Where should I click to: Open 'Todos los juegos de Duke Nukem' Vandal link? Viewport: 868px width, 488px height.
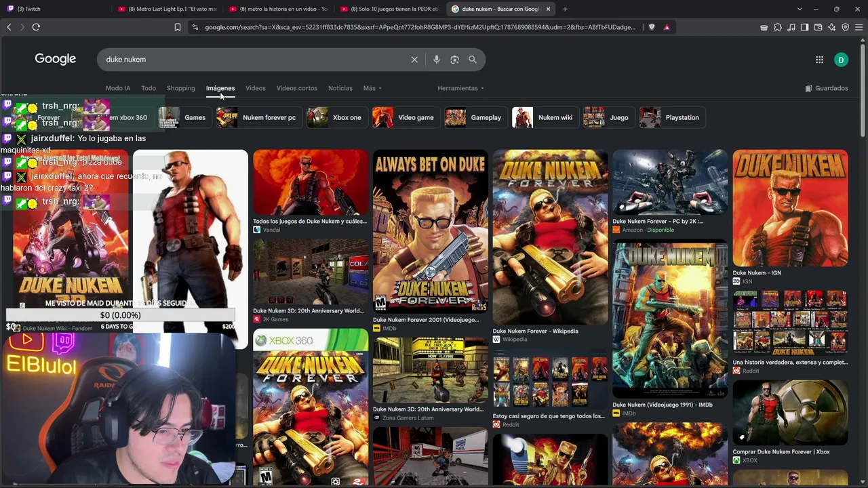[x=310, y=222]
